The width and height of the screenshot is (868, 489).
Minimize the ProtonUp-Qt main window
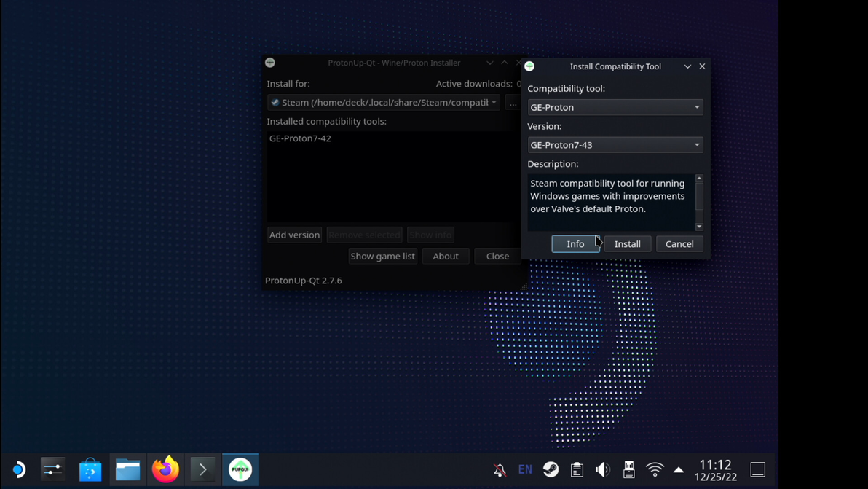(490, 63)
